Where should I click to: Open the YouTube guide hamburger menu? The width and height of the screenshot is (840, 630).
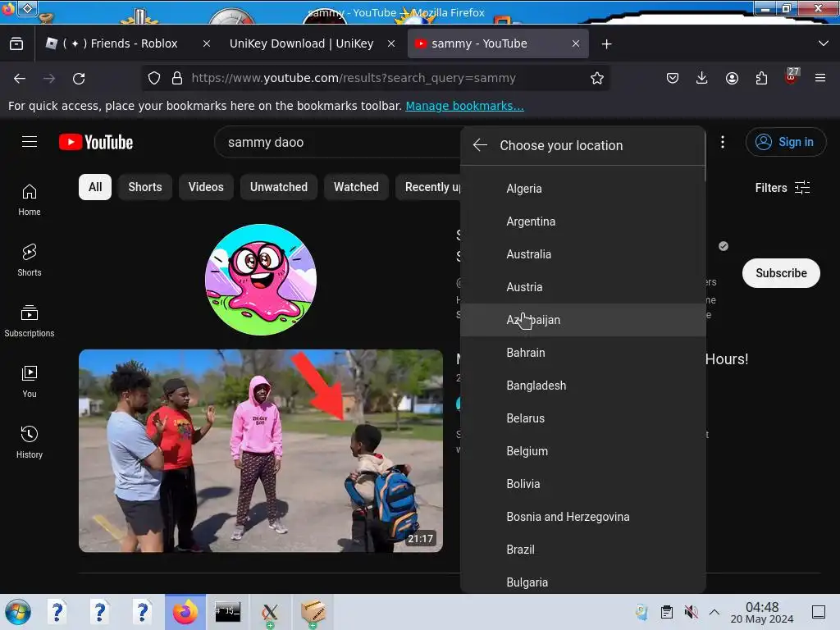[30, 142]
